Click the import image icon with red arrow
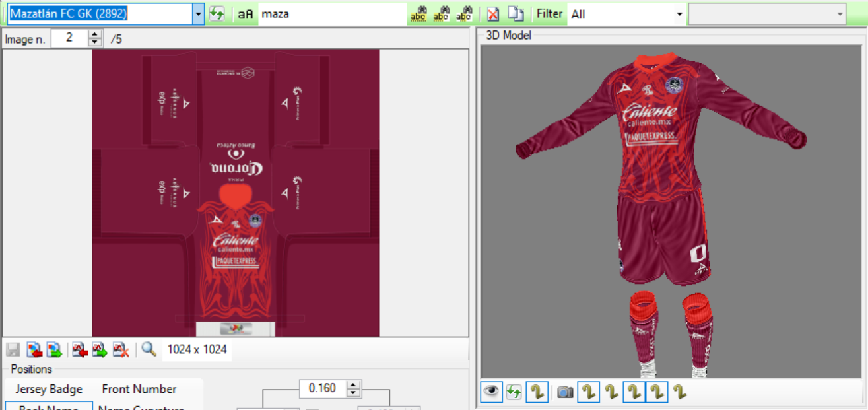This screenshot has height=410, width=868. tap(35, 350)
